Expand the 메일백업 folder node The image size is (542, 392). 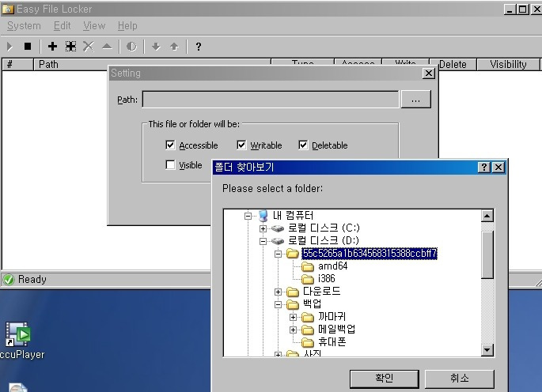pyautogui.click(x=293, y=330)
